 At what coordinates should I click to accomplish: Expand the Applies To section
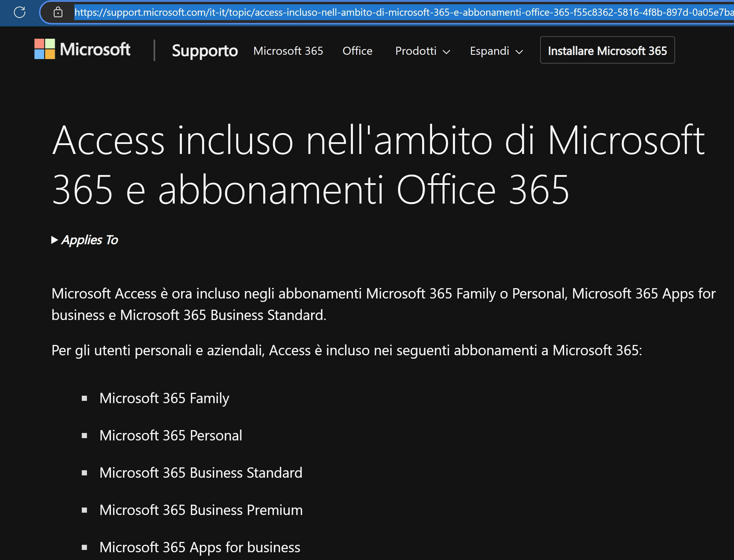tap(85, 240)
